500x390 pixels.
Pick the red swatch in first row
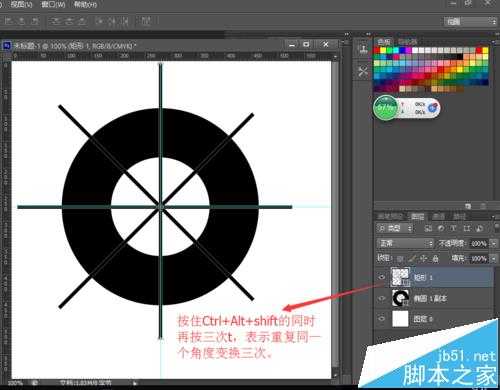point(377,50)
